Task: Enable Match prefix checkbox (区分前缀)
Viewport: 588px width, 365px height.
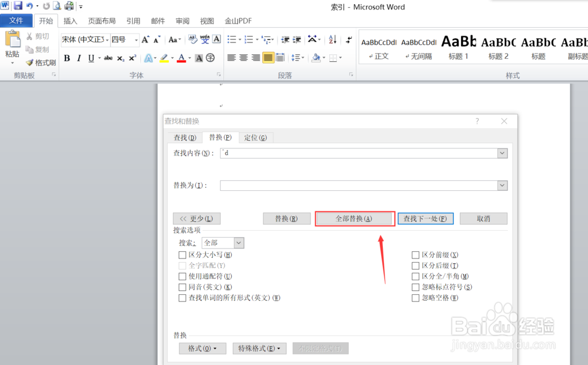Action: click(x=416, y=255)
